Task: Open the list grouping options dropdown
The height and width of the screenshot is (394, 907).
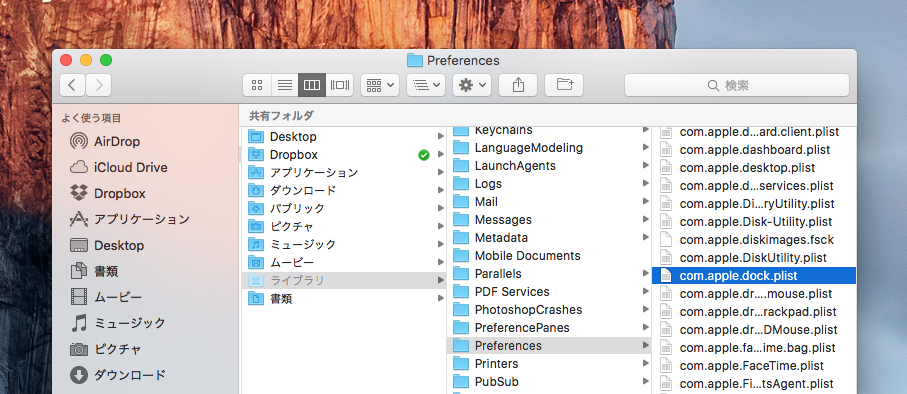Action: [426, 85]
